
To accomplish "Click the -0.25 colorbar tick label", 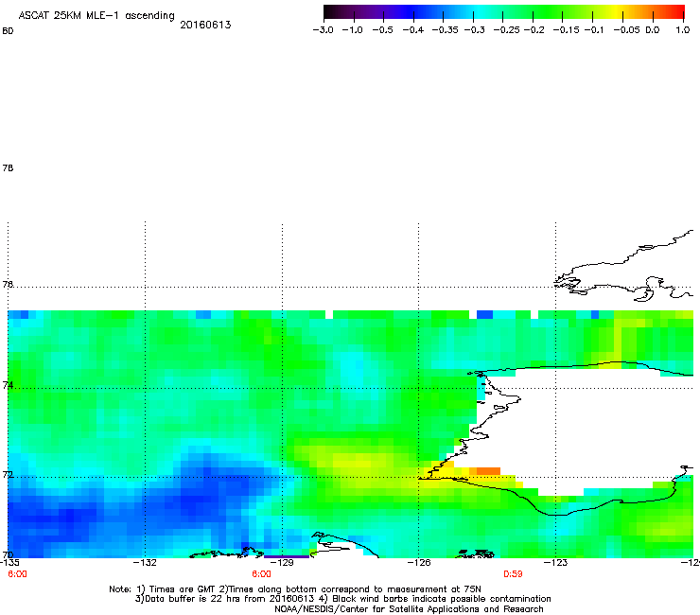I will tap(506, 30).
